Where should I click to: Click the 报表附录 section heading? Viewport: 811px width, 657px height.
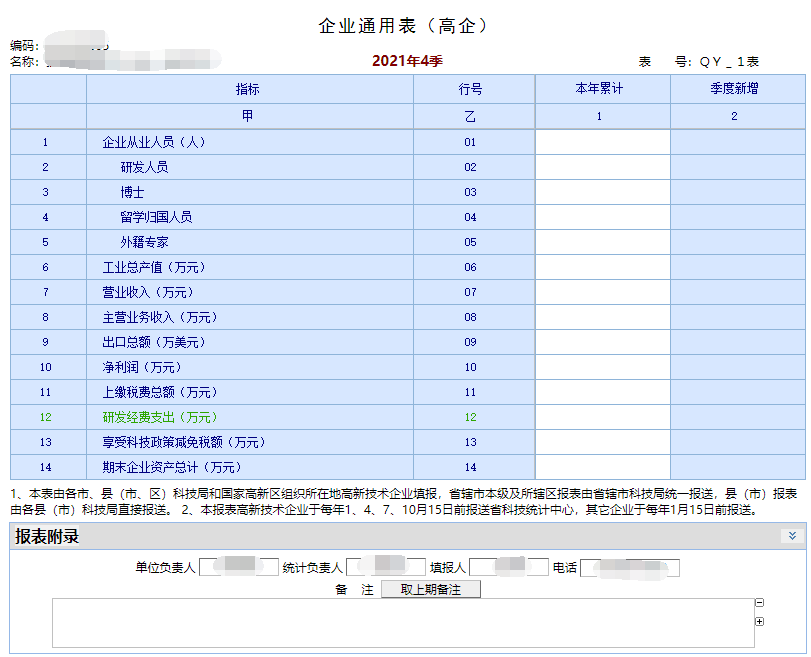point(47,536)
